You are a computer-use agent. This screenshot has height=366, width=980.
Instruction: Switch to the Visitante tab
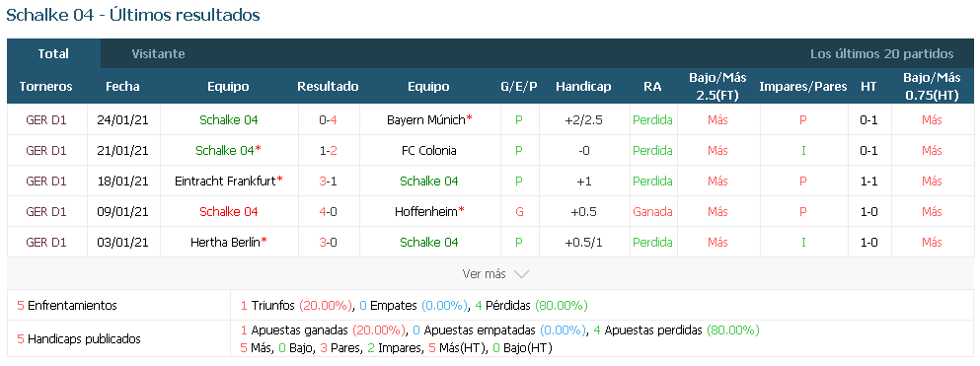tap(158, 53)
